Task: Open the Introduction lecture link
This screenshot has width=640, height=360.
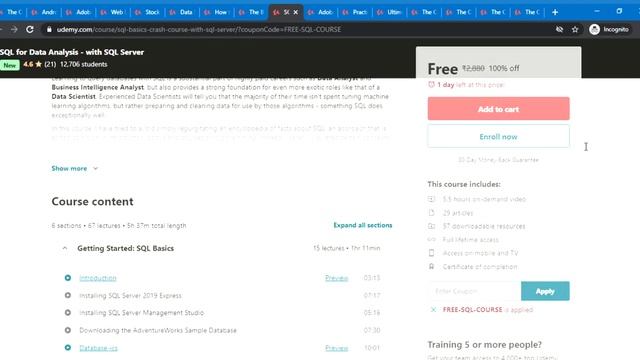Action: click(98, 278)
